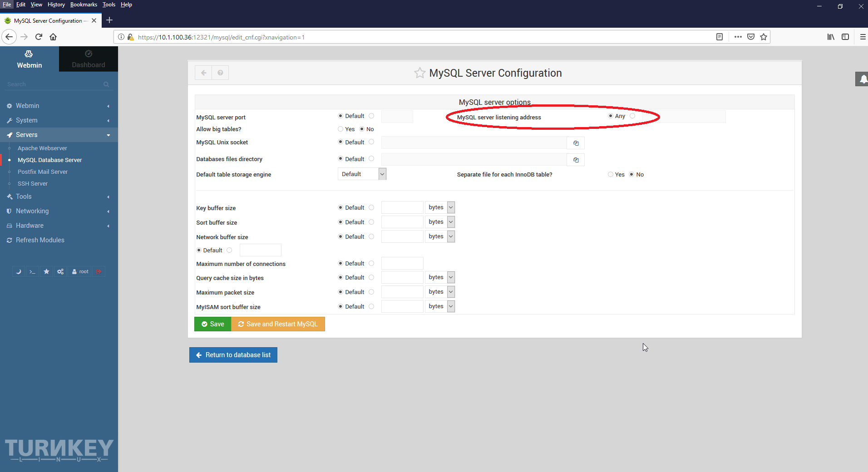Select Yes for separate InnoDB table file
868x472 pixels.
click(x=611, y=175)
